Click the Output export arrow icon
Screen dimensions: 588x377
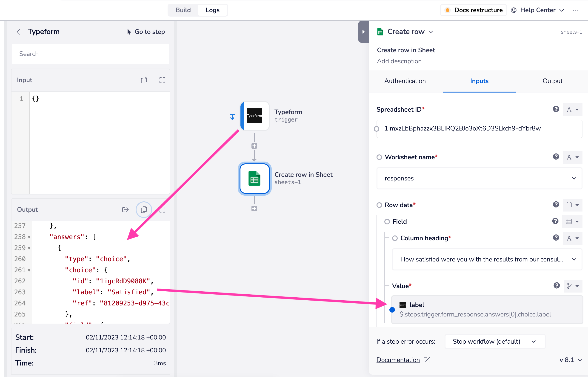(x=125, y=209)
